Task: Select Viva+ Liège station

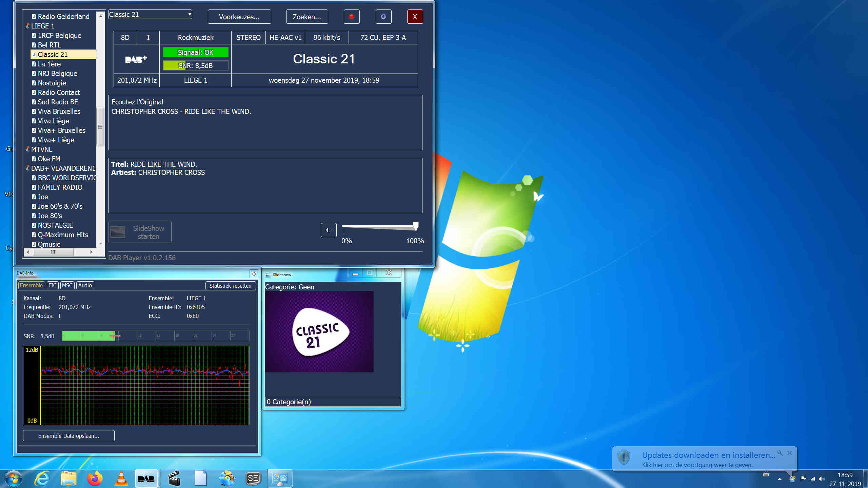Action: click(x=56, y=140)
